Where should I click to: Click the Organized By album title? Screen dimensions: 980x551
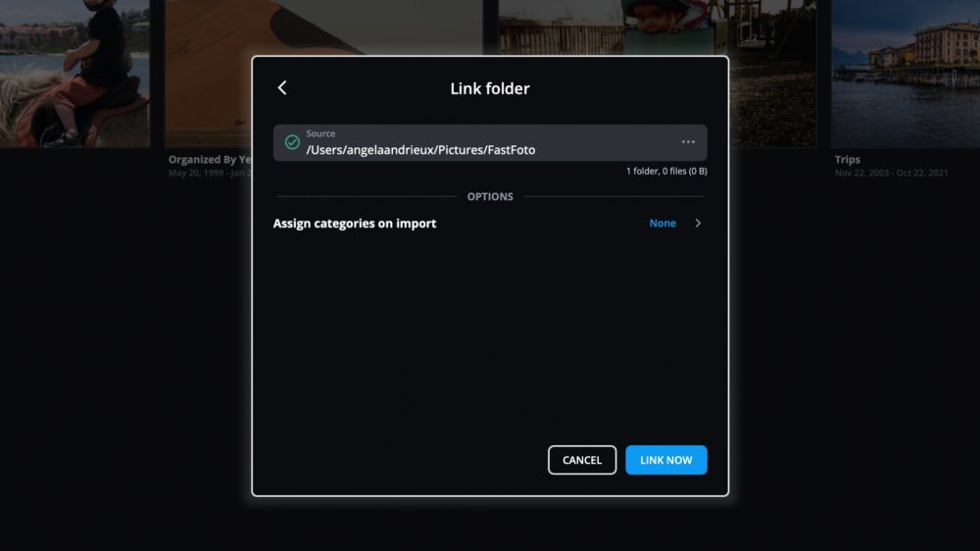[210, 160]
